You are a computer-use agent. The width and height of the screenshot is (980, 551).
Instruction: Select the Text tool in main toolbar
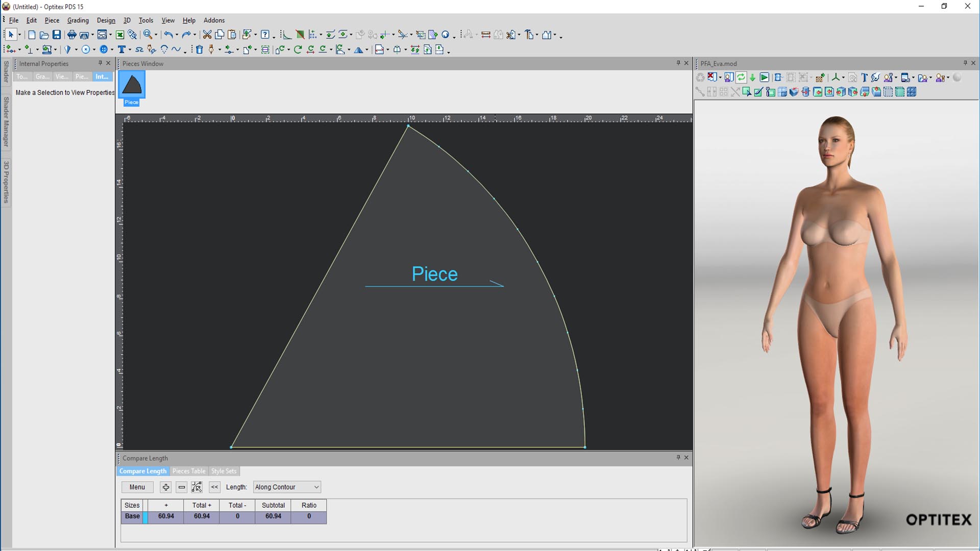121,49
